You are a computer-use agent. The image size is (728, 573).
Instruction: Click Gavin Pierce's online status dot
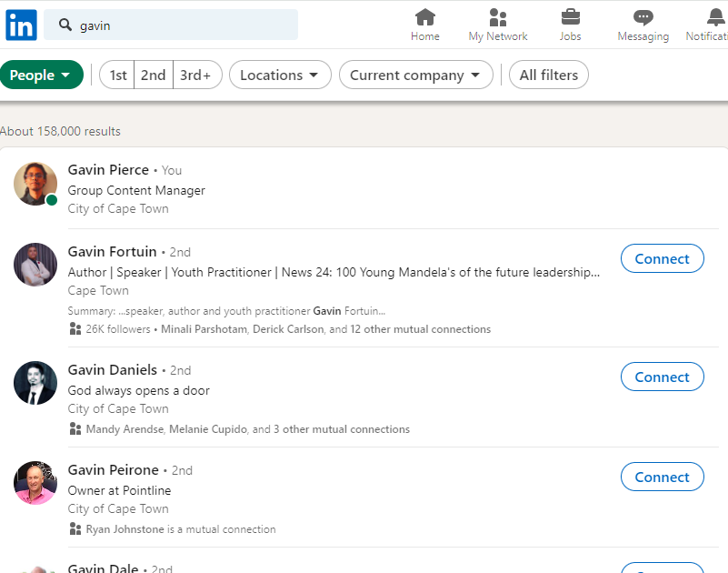(52, 200)
